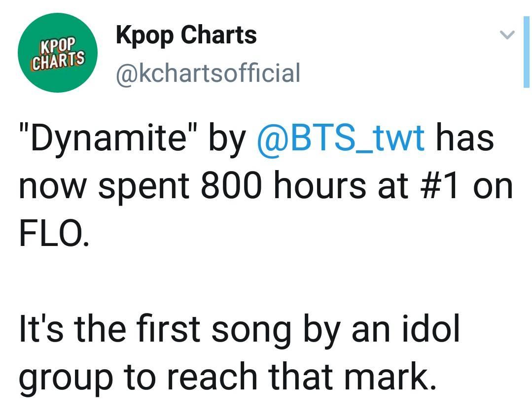Open the @BTS_twt mention link

(x=340, y=138)
